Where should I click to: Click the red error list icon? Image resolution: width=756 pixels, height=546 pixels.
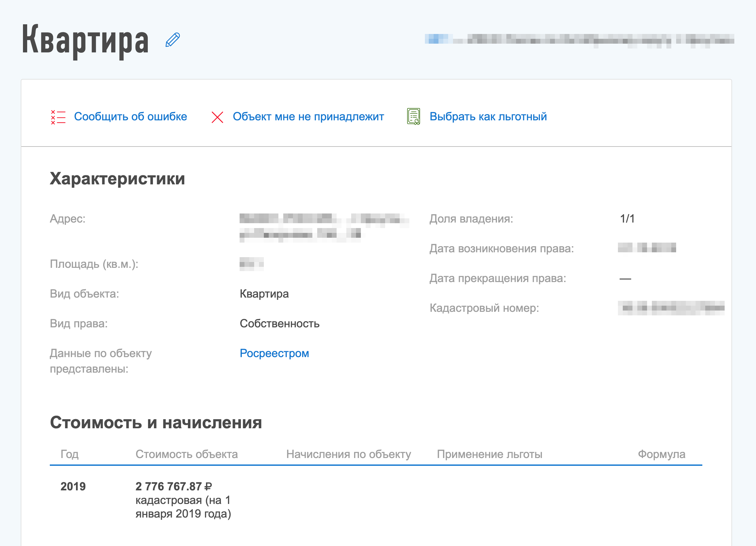pyautogui.click(x=58, y=117)
